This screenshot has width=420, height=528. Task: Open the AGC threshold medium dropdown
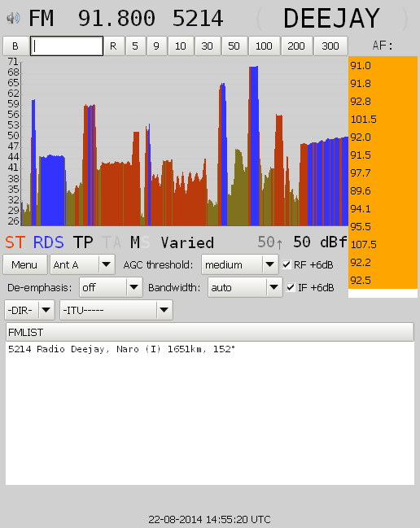[240, 264]
